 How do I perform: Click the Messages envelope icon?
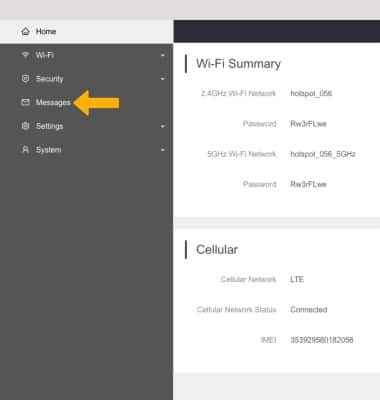pyautogui.click(x=25, y=102)
